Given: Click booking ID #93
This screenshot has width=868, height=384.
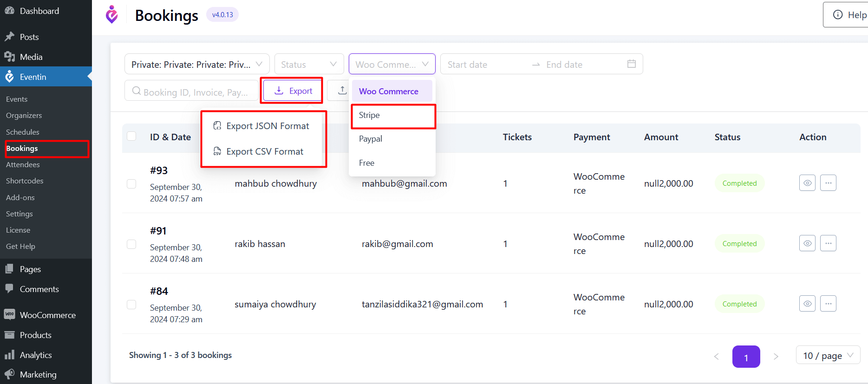Looking at the screenshot, I should click(x=159, y=170).
